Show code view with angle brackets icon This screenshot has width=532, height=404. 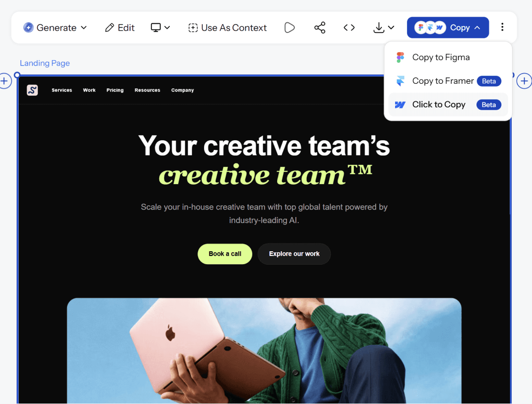(x=349, y=27)
